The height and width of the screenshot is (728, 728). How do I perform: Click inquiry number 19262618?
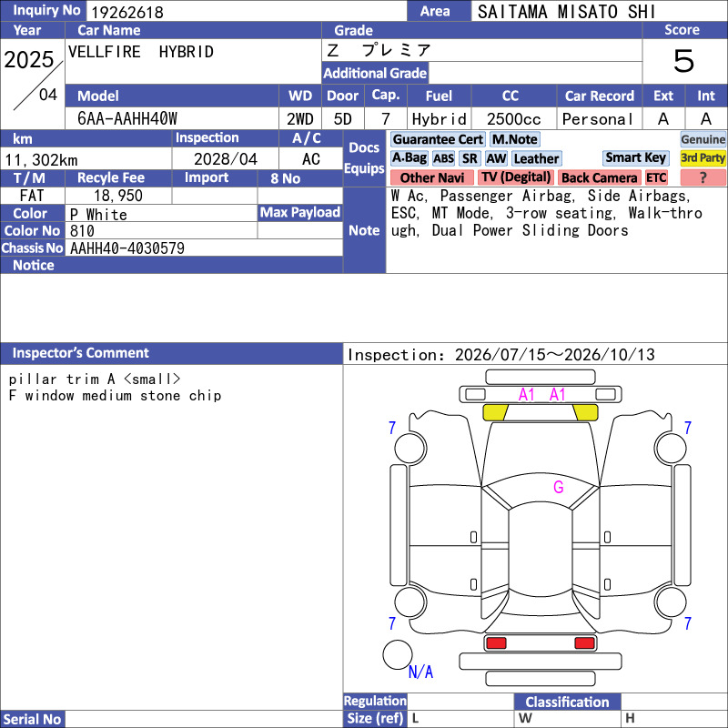(127, 12)
